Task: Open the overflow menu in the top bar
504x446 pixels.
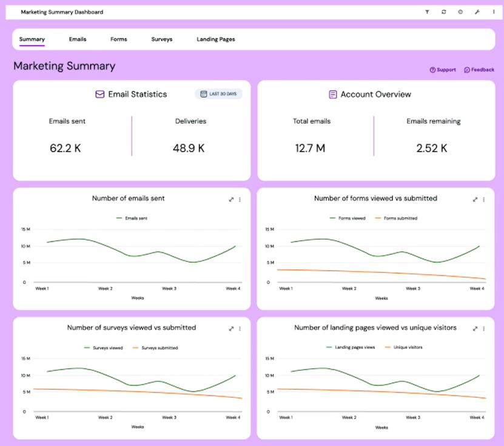Action: [494, 12]
